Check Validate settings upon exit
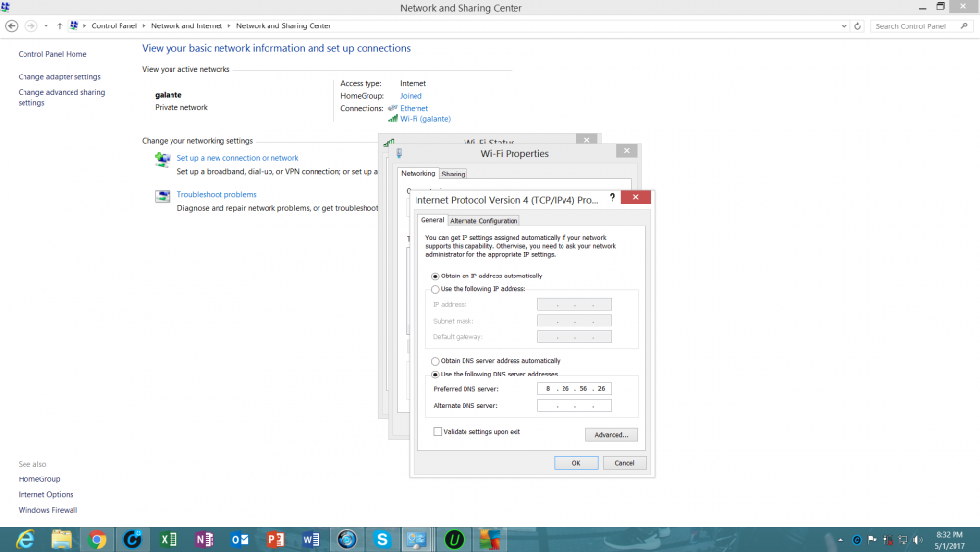Screen dimensions: 980x552 coord(437,432)
